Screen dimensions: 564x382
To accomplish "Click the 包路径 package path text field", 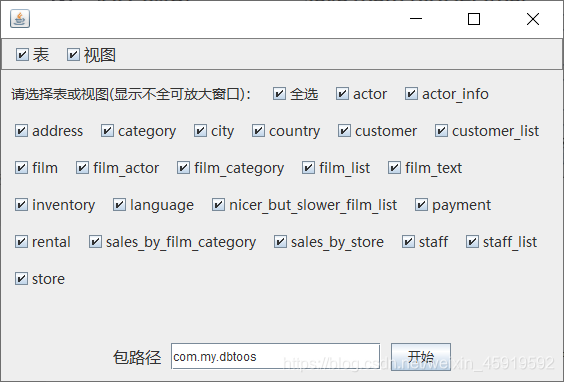I will (x=276, y=356).
